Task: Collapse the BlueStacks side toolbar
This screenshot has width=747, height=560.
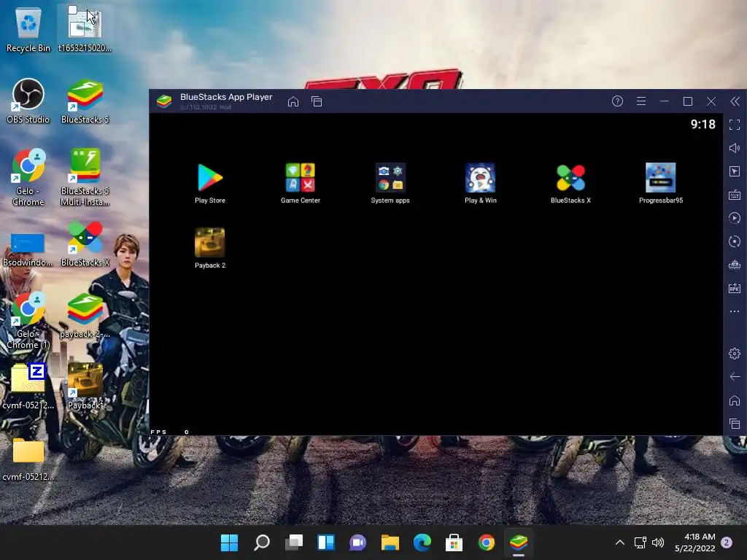Action: 735,101
